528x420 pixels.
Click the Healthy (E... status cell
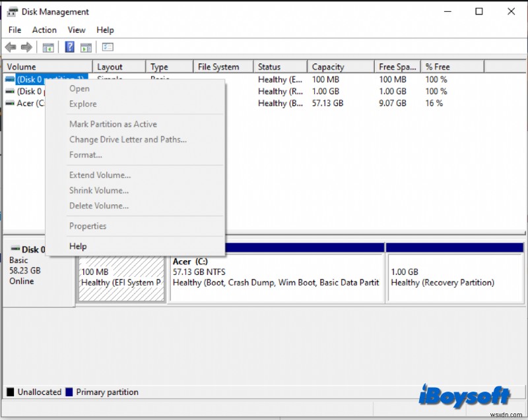click(280, 80)
